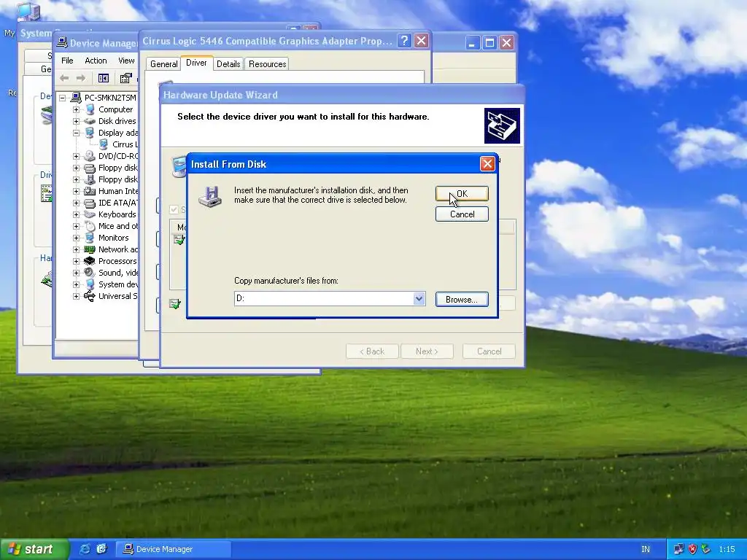
Task: Launch Internet Explorer from quick launch
Action: 85,549
